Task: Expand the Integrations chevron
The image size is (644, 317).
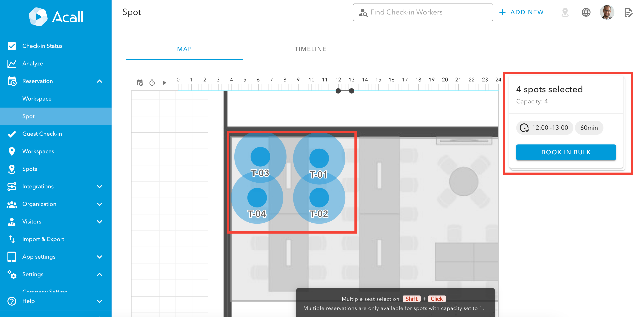Action: click(100, 187)
